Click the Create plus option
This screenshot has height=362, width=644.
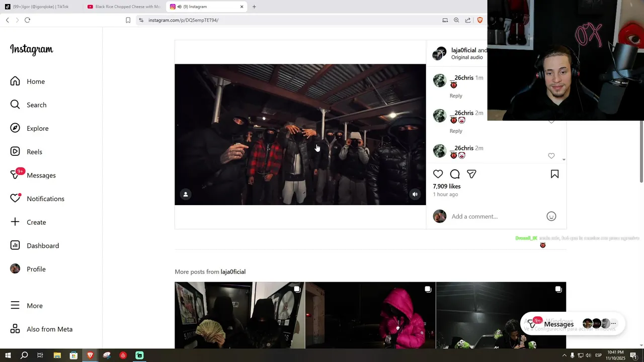click(x=28, y=222)
